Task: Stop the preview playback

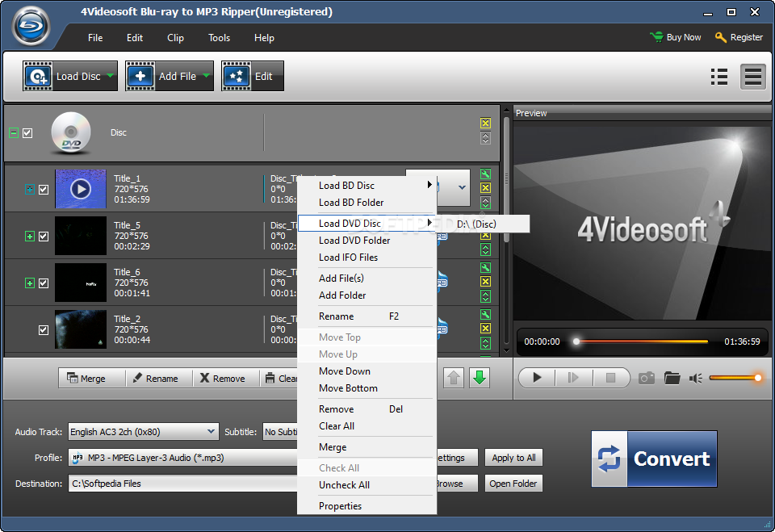Action: 610,378
